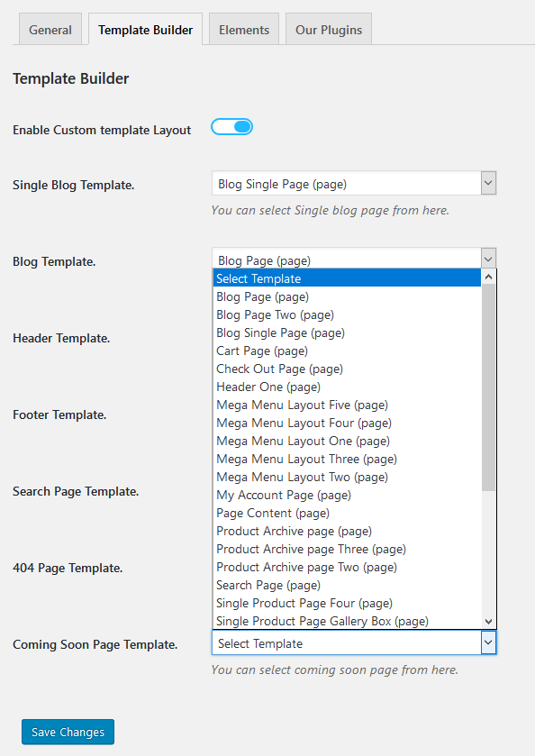Viewport: 535px width, 756px height.
Task: Switch to the General tab
Action: pyautogui.click(x=50, y=30)
